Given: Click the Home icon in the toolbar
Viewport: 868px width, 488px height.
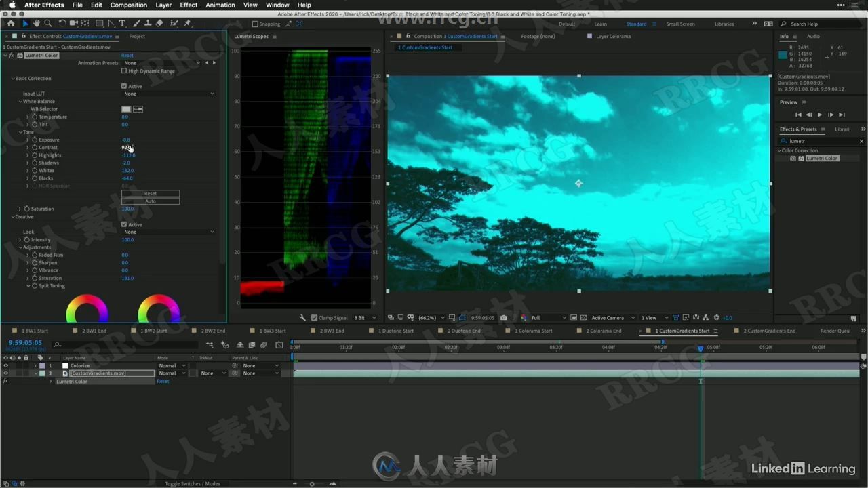Looking at the screenshot, I should point(10,23).
